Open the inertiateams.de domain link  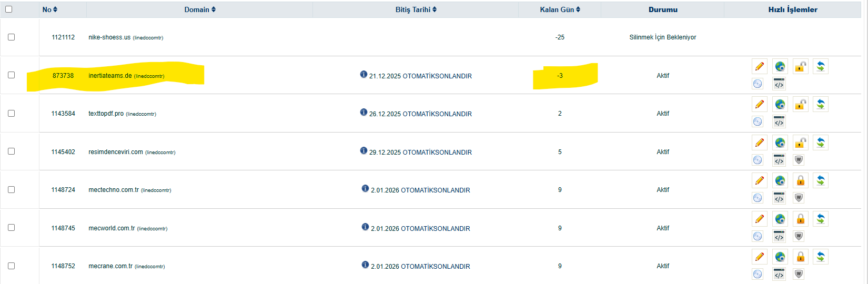[x=110, y=76]
